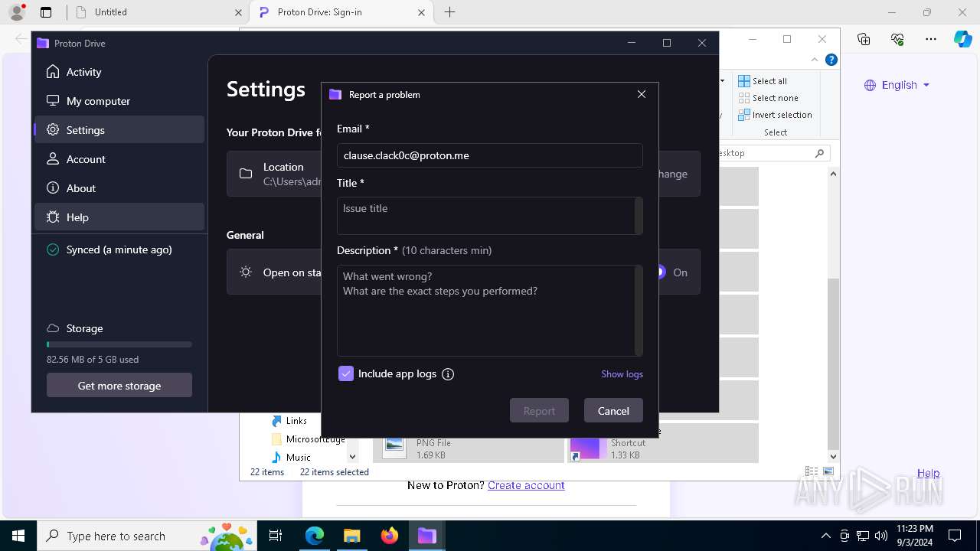Collapse the Explorer ribbon chevron
980x551 pixels.
click(x=815, y=60)
